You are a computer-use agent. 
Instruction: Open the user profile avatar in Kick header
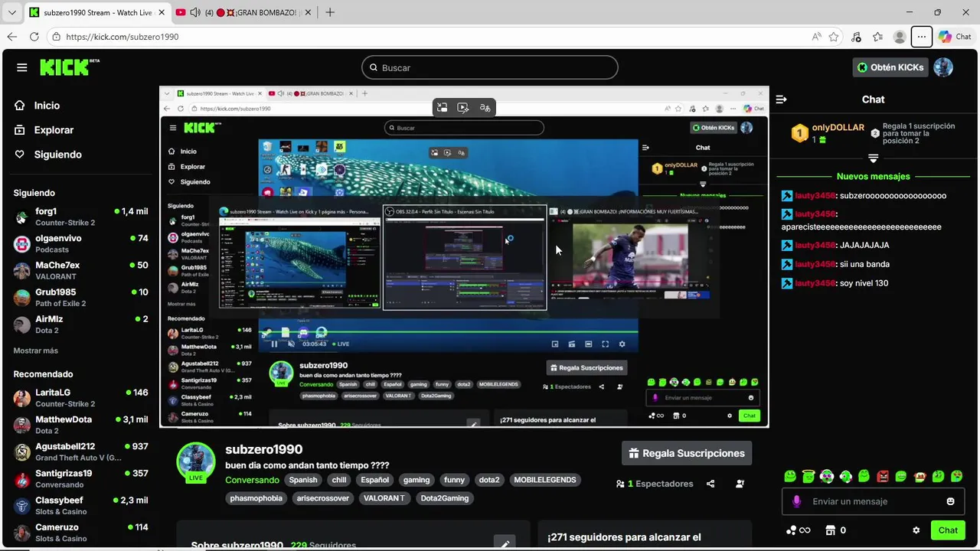(943, 67)
